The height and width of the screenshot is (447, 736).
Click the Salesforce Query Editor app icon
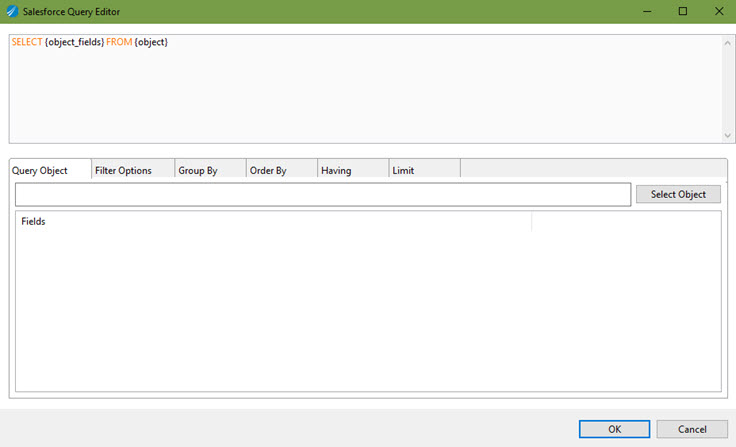click(x=12, y=11)
